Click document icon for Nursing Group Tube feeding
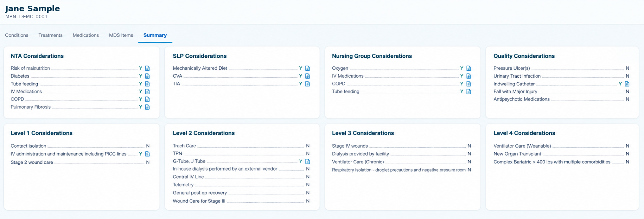 click(x=469, y=91)
